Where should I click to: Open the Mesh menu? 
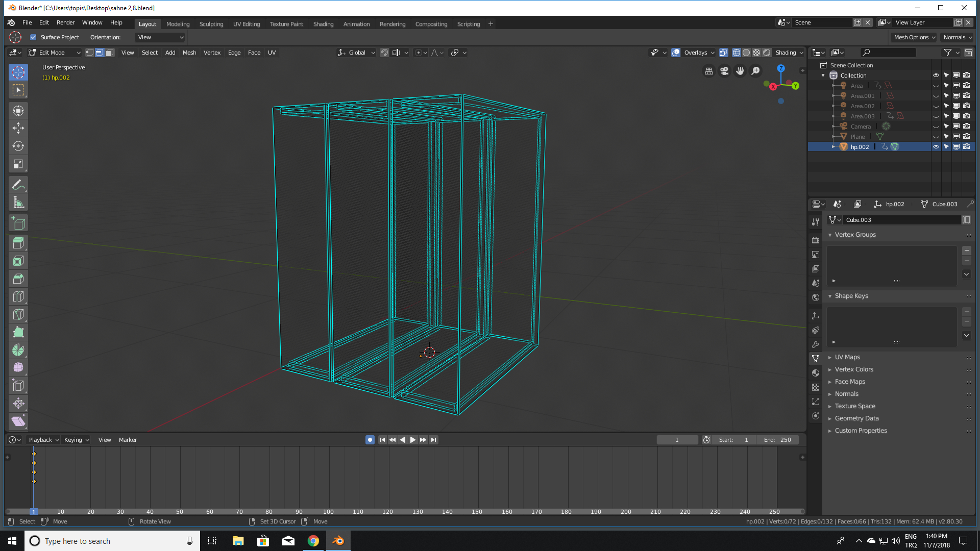(x=189, y=53)
